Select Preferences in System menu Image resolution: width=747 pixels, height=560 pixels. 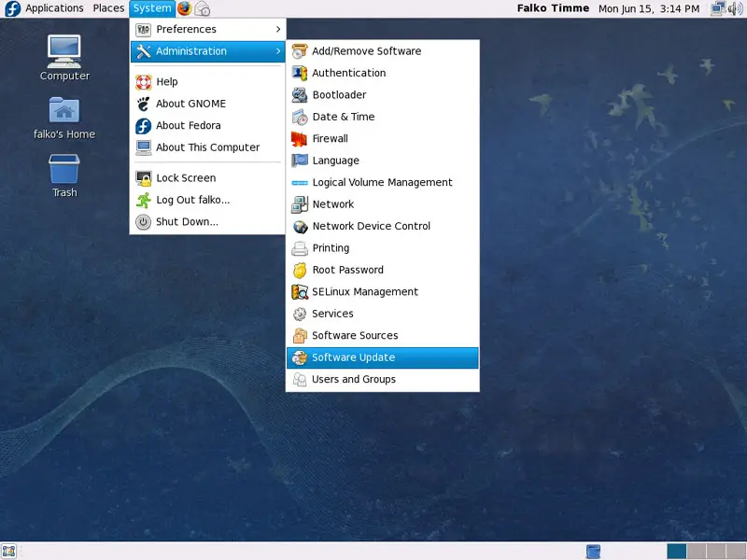[208, 29]
